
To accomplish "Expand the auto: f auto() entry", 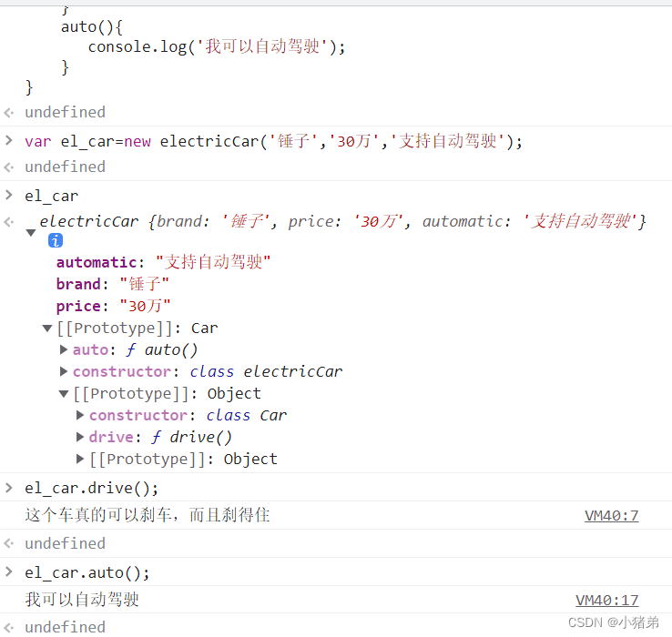I will [x=64, y=350].
